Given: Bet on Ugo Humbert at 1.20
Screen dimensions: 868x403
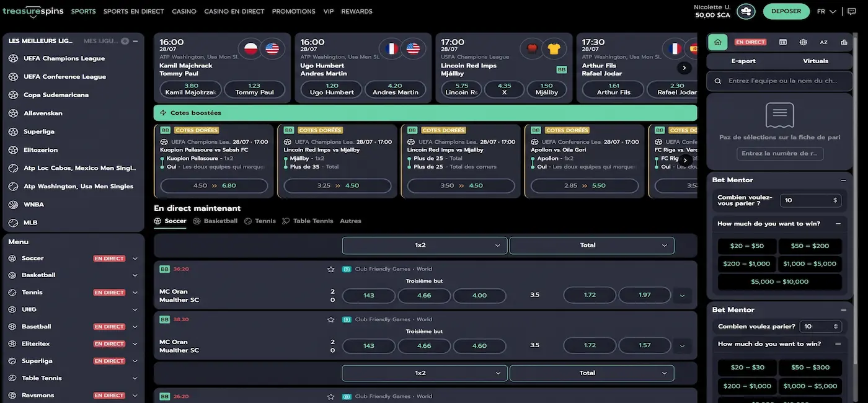Looking at the screenshot, I should coord(332,89).
